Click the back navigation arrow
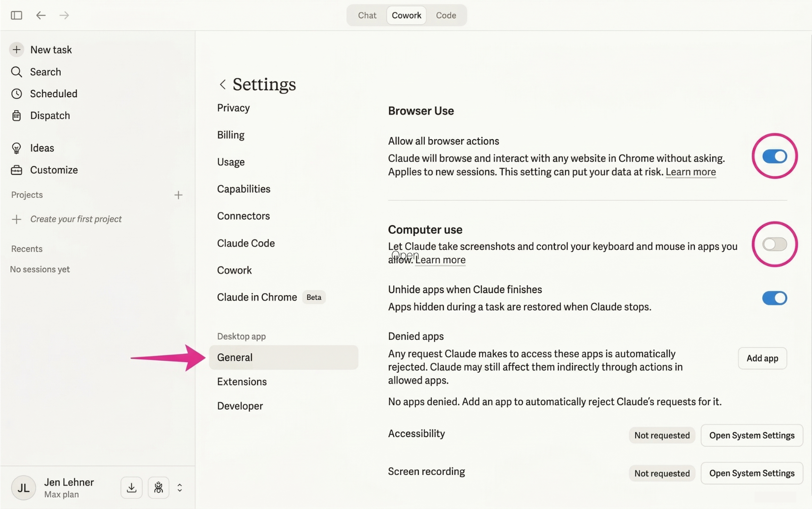This screenshot has width=812, height=509. 41,15
